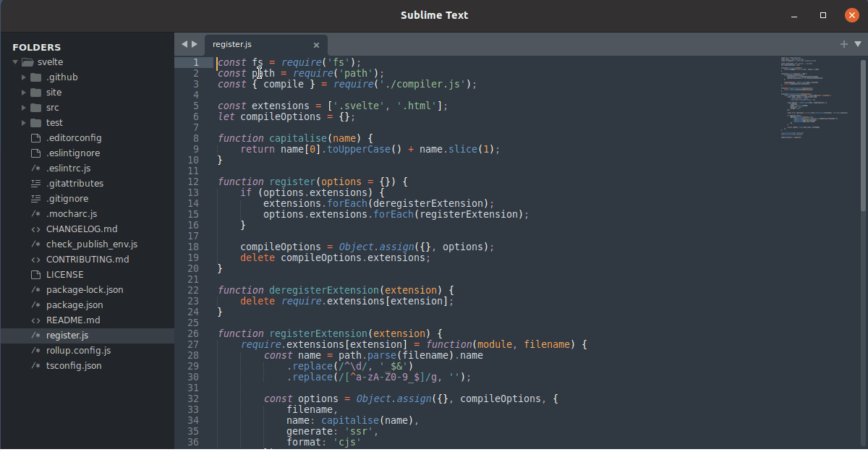Go to next tab with right arrow
Screen dimensions: 868x452
click(x=194, y=44)
